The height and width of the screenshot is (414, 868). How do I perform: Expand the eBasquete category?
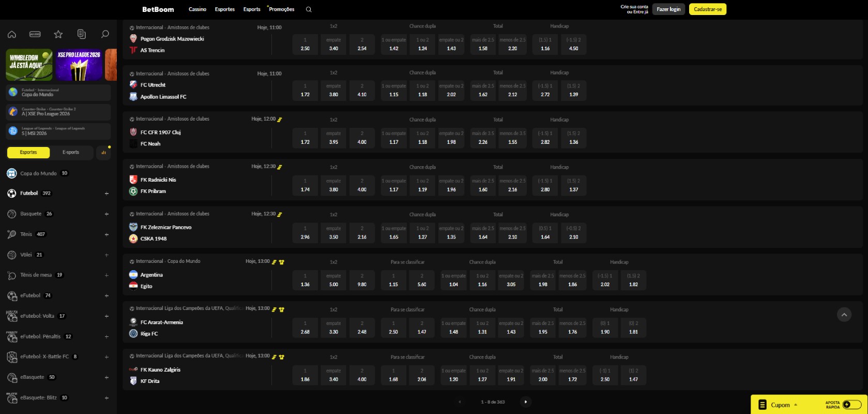[106, 377]
